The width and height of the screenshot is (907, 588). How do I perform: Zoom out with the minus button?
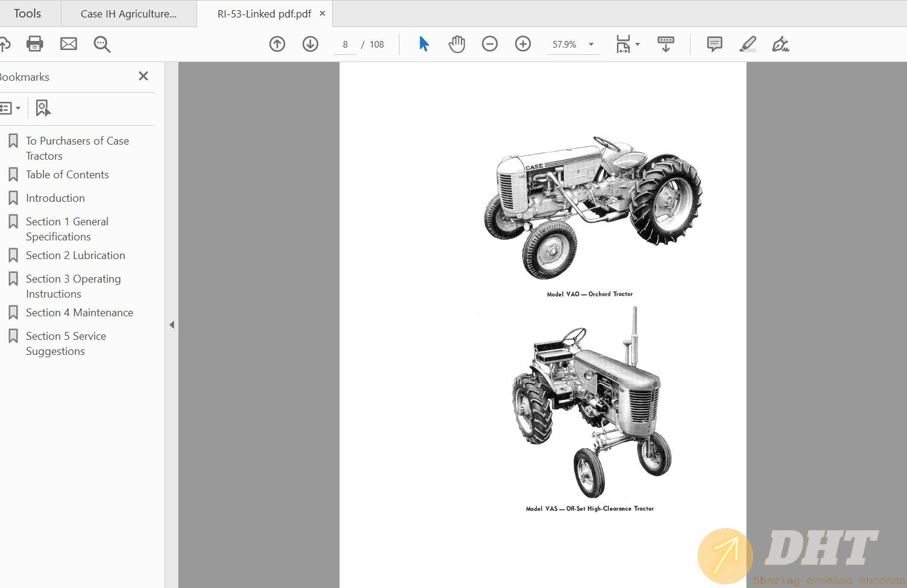click(490, 44)
